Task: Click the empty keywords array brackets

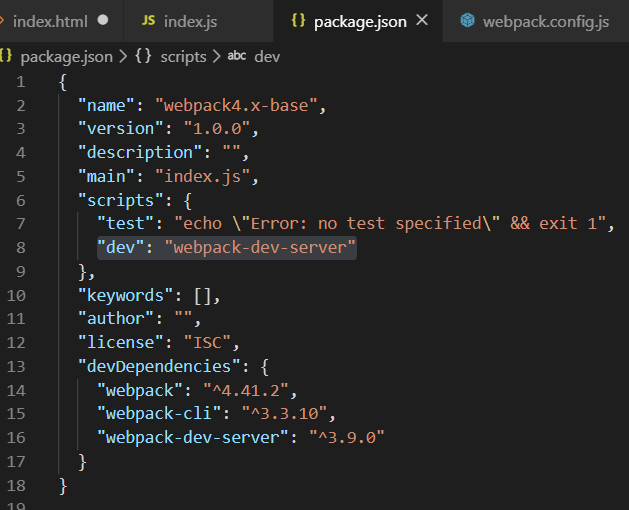Action: pos(202,296)
